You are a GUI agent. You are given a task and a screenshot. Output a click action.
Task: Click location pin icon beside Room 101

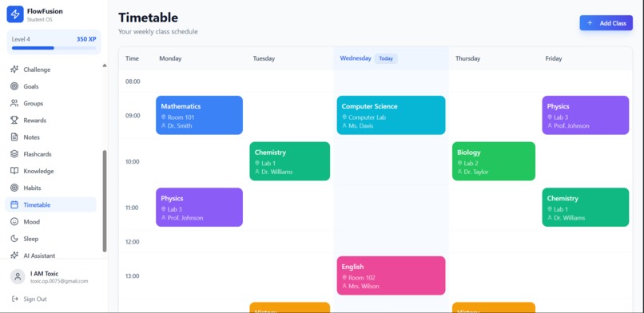pyautogui.click(x=164, y=117)
